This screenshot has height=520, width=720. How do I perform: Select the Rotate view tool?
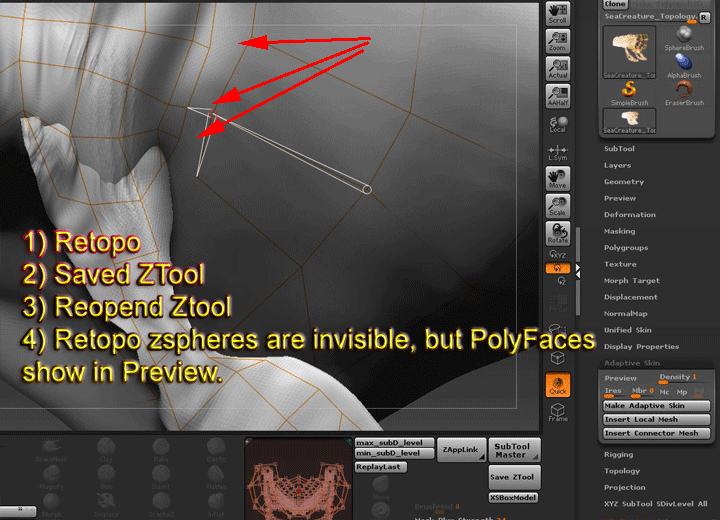[558, 233]
